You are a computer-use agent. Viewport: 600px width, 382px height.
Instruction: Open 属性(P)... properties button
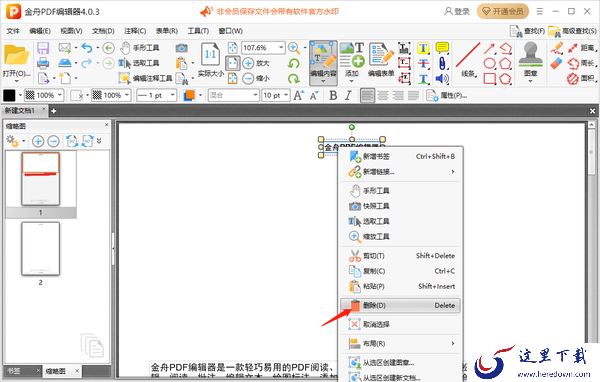[447, 95]
